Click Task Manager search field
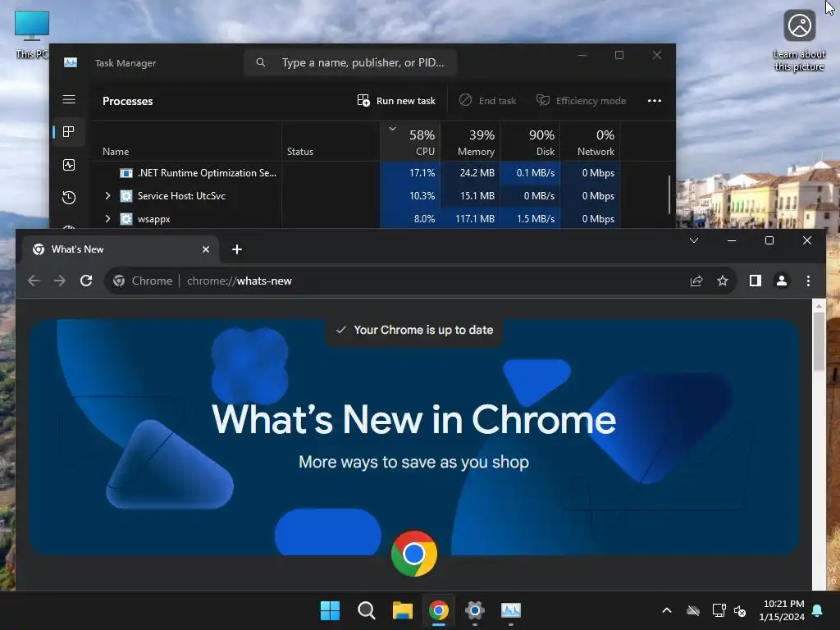Image resolution: width=840 pixels, height=630 pixels. pyautogui.click(x=350, y=62)
